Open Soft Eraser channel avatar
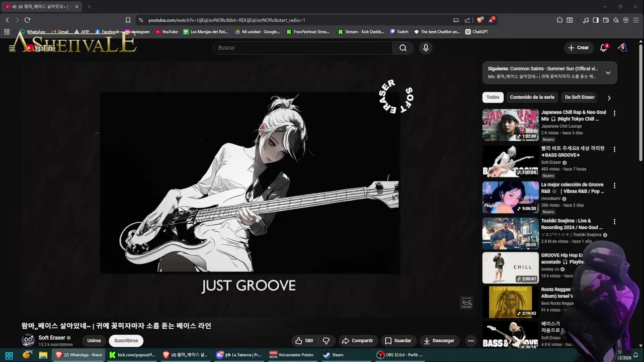The width and height of the screenshot is (644, 362). point(28,340)
